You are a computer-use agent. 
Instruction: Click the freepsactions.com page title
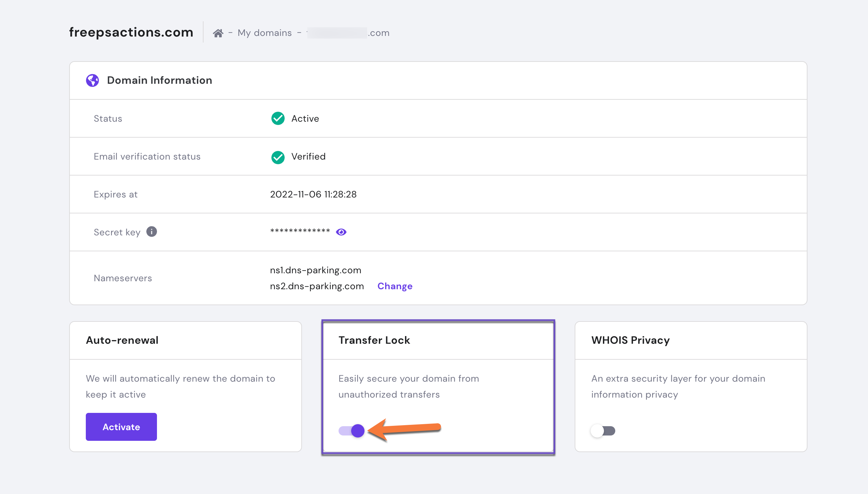click(131, 32)
